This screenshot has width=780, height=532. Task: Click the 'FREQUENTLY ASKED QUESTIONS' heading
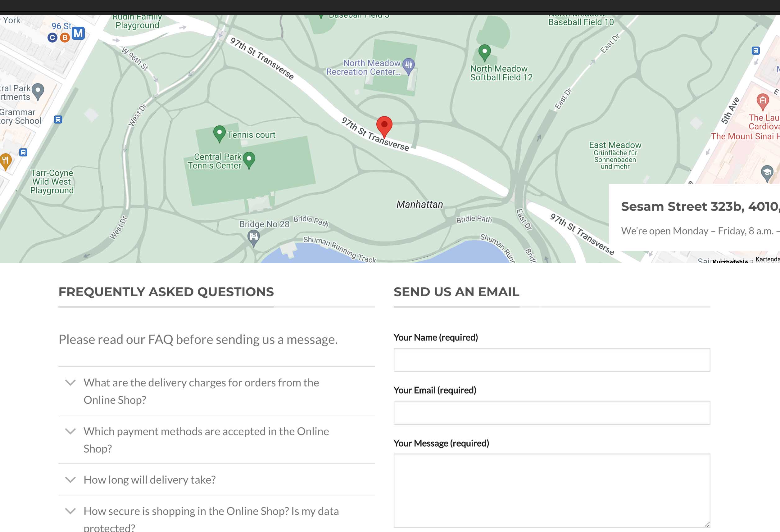[166, 292]
